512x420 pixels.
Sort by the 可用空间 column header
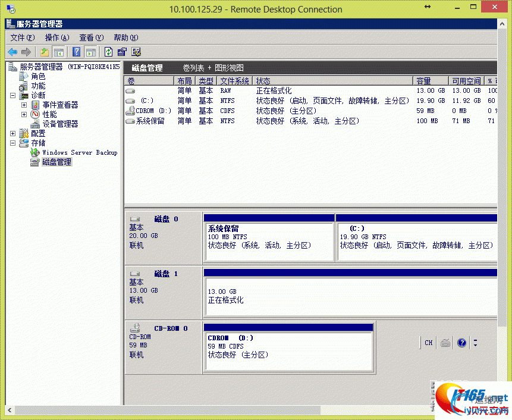pyautogui.click(x=466, y=81)
